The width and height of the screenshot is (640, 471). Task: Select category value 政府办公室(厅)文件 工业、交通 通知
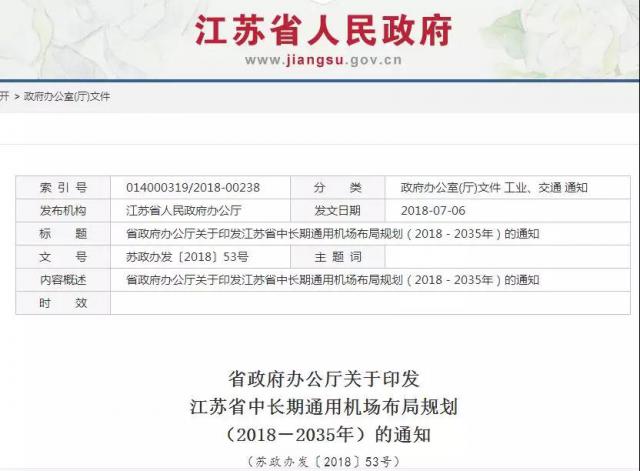(494, 188)
